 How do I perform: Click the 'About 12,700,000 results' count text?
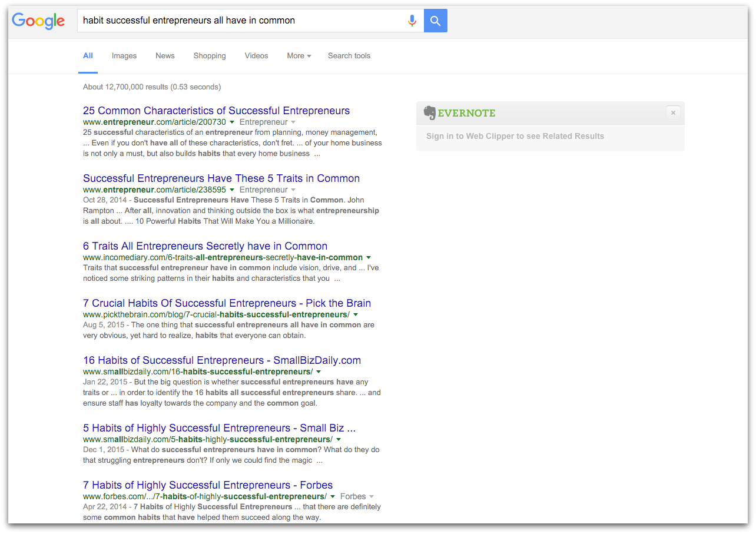[x=152, y=87]
